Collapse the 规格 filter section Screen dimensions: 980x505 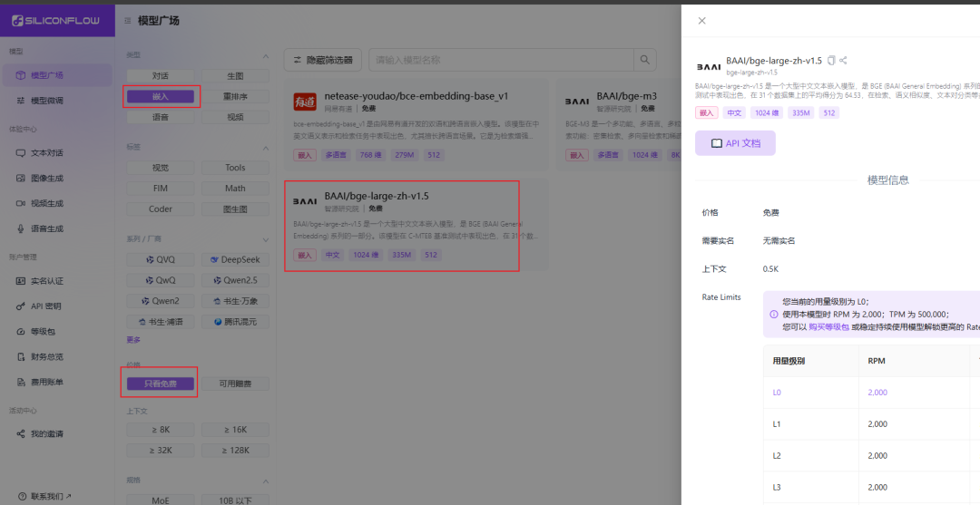(x=266, y=481)
